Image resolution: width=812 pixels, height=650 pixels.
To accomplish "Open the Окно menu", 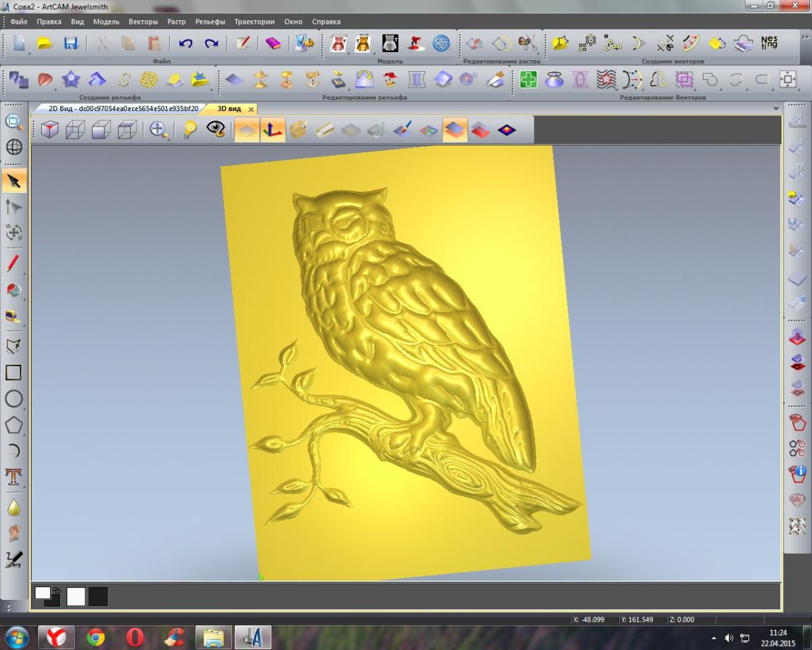I will [293, 22].
